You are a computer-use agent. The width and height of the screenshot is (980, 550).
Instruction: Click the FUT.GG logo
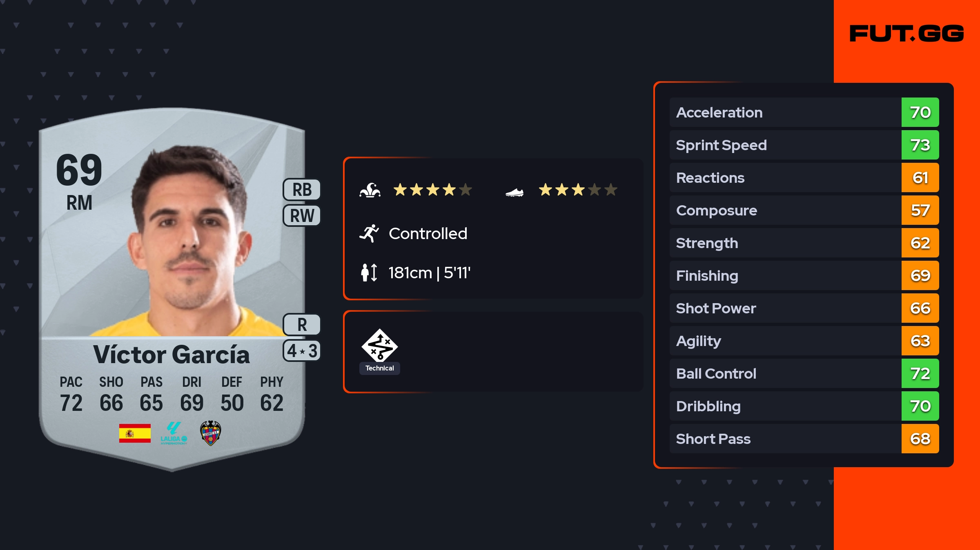(906, 33)
